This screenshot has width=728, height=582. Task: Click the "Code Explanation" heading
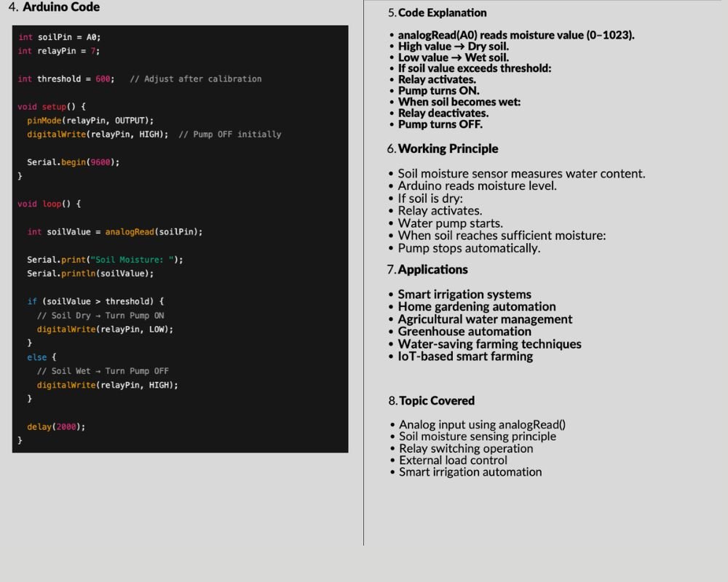442,12
